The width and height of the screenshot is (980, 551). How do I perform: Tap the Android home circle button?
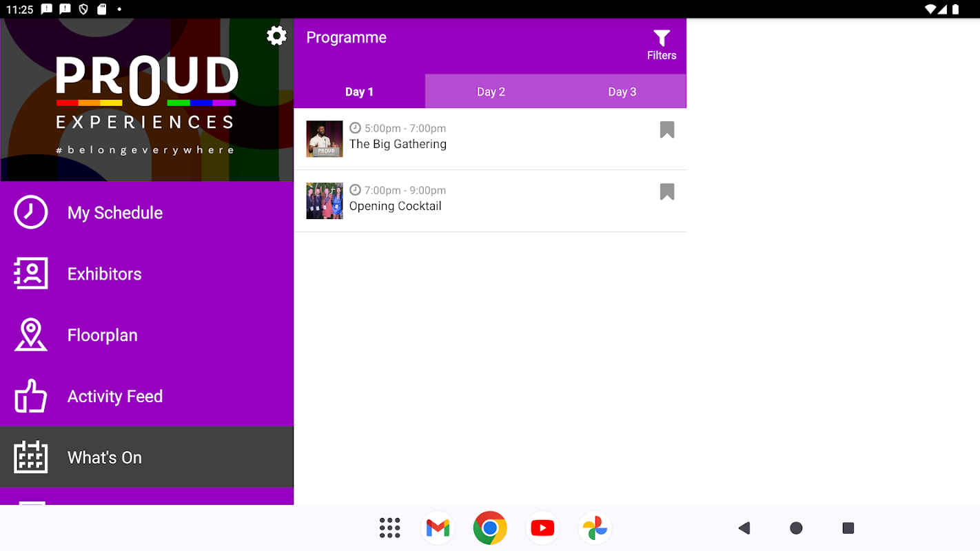coord(796,528)
